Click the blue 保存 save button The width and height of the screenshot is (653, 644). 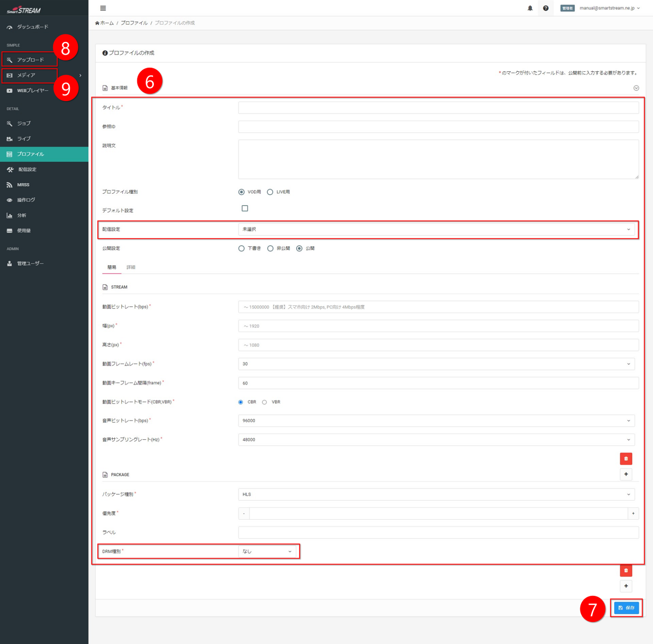(626, 608)
